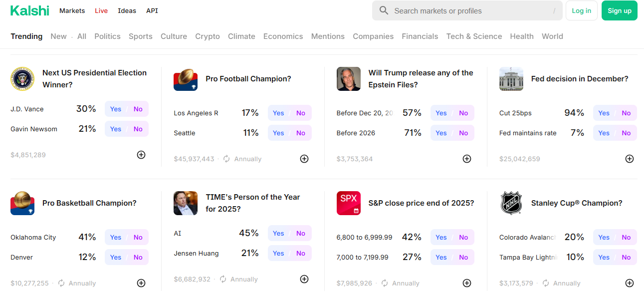Select No for Gavin Newsom

click(138, 129)
